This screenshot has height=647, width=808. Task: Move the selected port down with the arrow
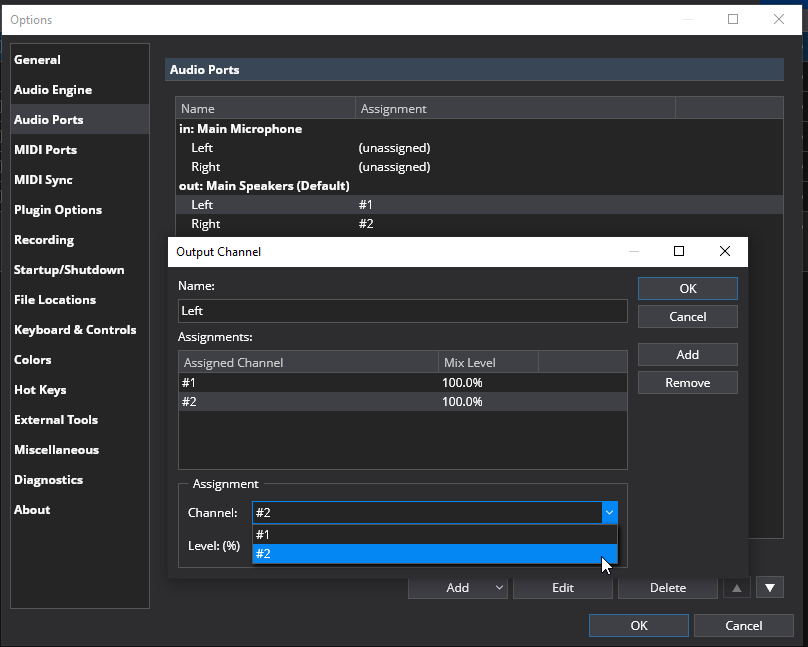pos(770,588)
